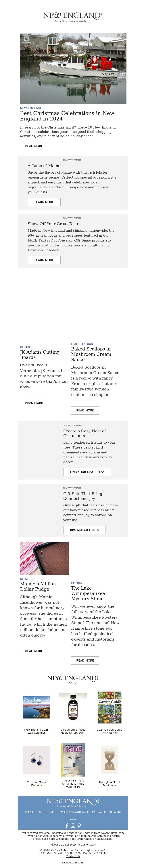
Task: Open the Facebook icon in footer
Action: 67,825
